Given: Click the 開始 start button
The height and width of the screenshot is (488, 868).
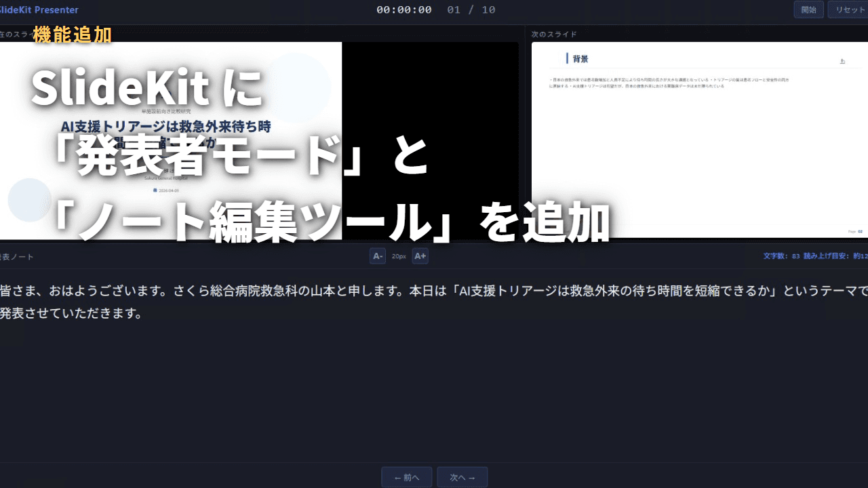Looking at the screenshot, I should 808,9.
